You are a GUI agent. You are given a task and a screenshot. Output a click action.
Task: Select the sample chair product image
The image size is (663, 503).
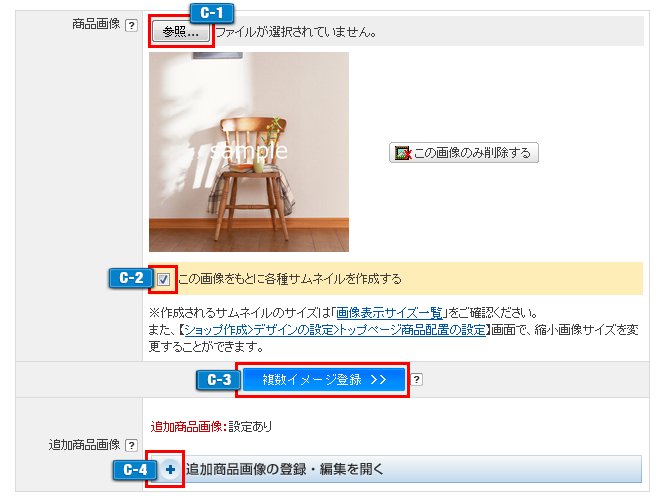pyautogui.click(x=249, y=152)
